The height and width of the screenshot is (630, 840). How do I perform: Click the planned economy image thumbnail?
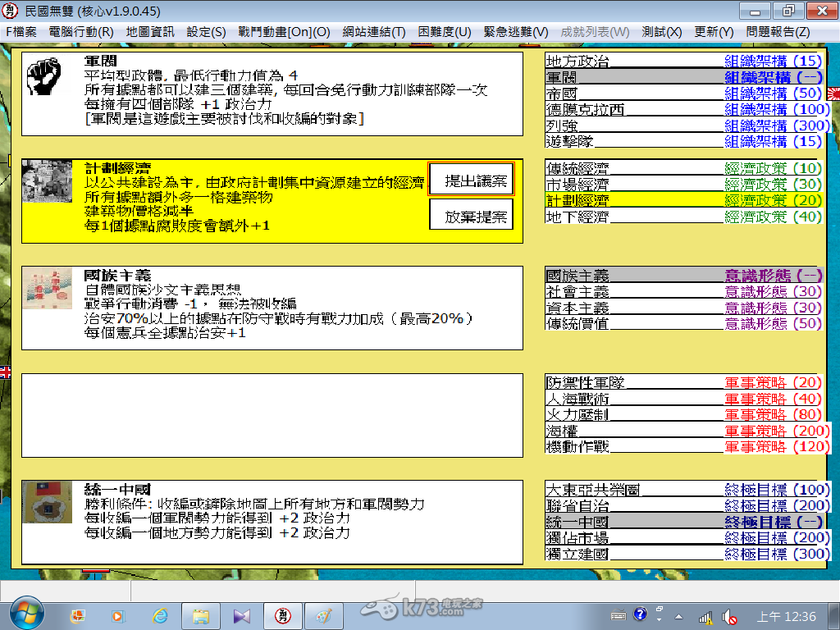click(47, 184)
